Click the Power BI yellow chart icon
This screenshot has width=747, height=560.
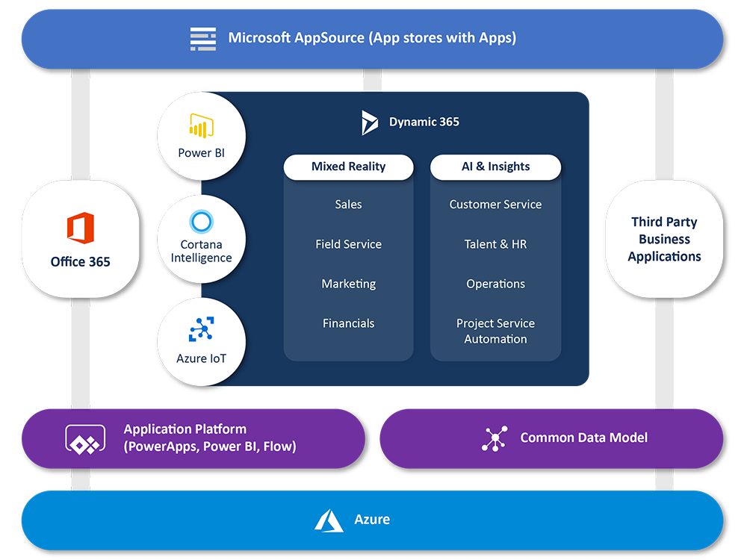[x=201, y=126]
